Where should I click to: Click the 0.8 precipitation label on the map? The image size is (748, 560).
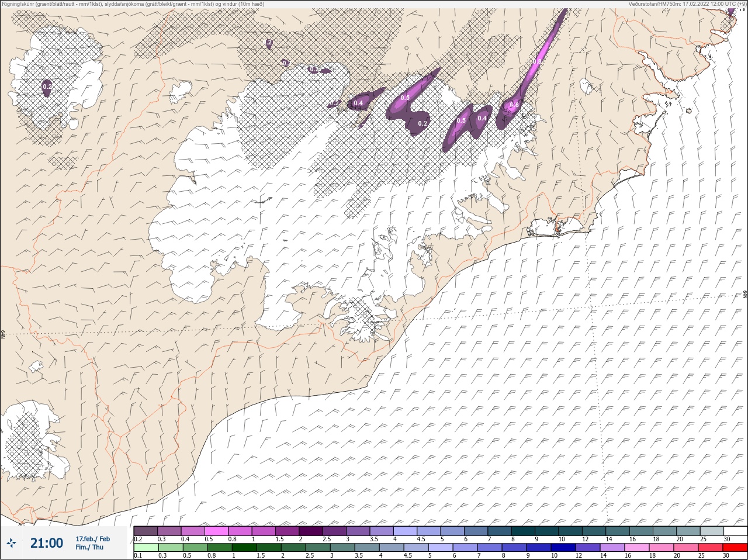point(537,61)
